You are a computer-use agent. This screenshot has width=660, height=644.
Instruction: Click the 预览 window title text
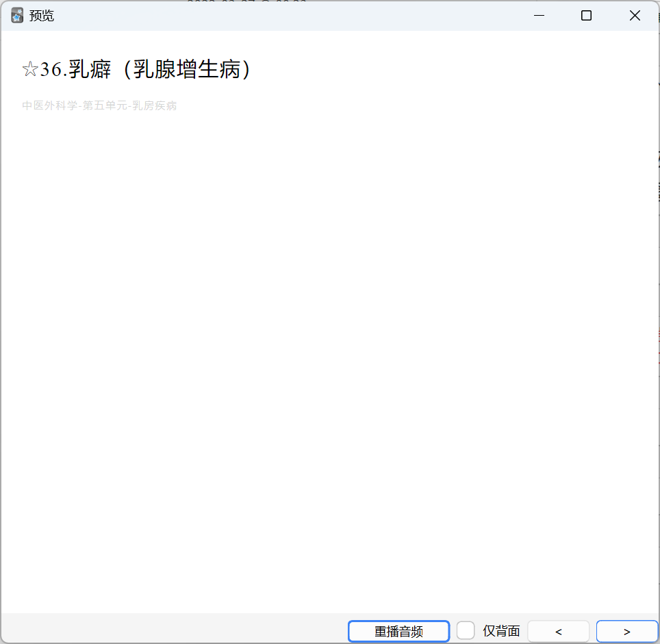42,16
